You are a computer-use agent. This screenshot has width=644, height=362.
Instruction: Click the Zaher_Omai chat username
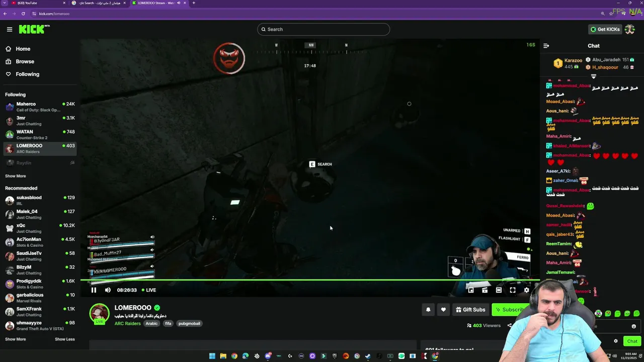pos(566,180)
